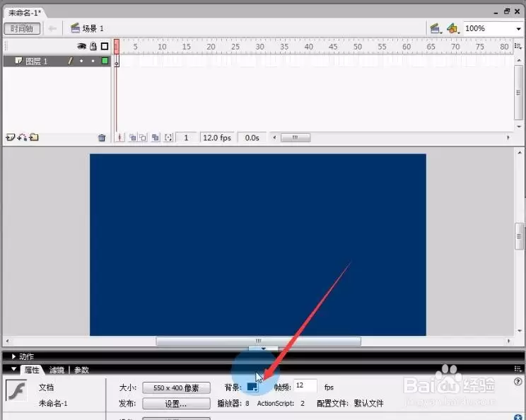Switch to the 属性 tab
The image size is (526, 420).
[x=32, y=370]
